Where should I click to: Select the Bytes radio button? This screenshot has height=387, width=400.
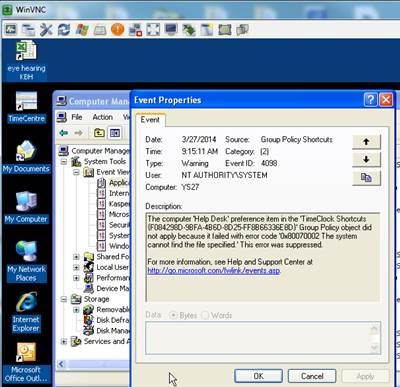click(173, 315)
